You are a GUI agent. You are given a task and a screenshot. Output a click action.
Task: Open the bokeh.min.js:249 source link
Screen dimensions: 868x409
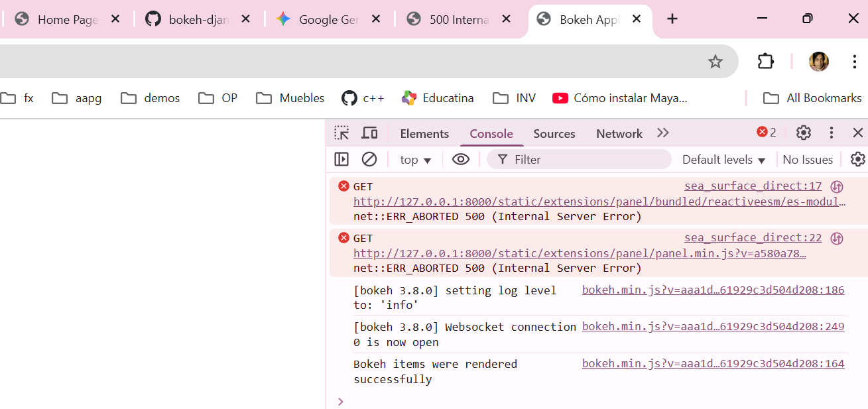(x=713, y=327)
